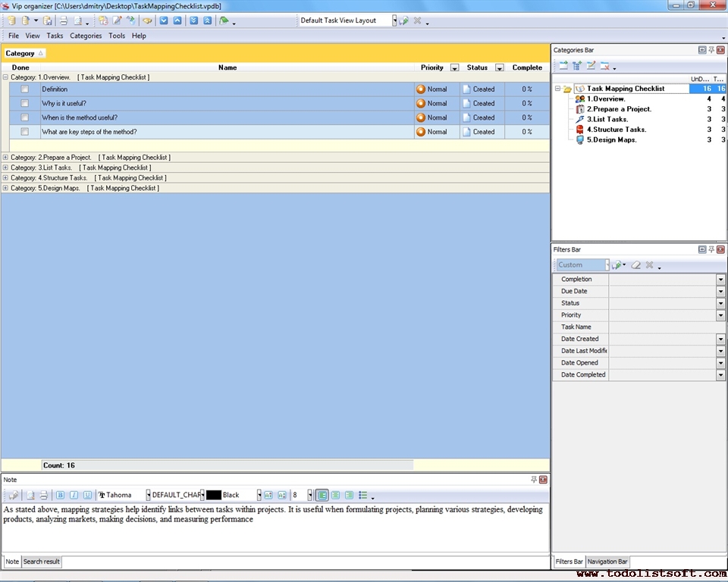Sort the task list by the Name column header
Viewport: 728px width, 582px height.
click(227, 67)
